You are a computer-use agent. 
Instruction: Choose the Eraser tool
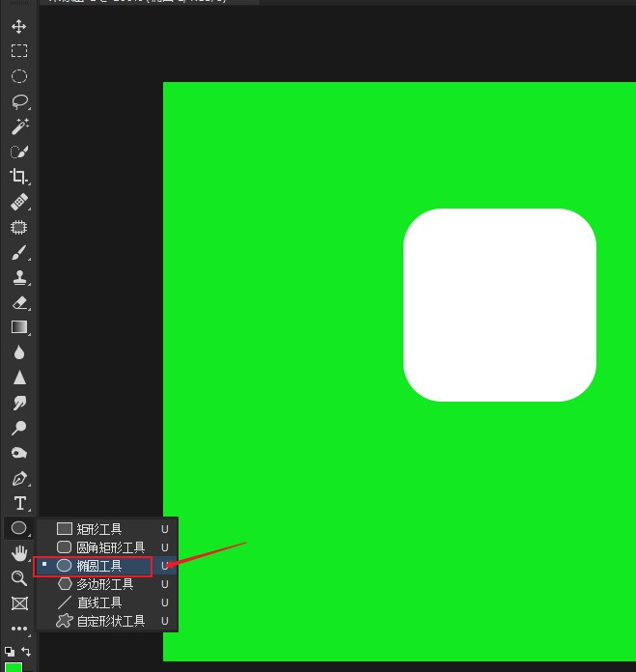[18, 302]
